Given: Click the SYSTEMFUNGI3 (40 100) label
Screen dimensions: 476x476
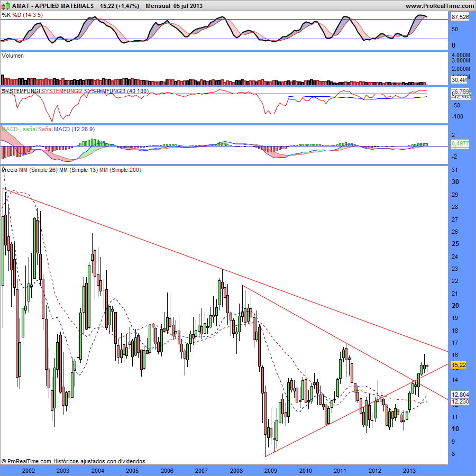Looking at the screenshot, I should click(116, 91).
